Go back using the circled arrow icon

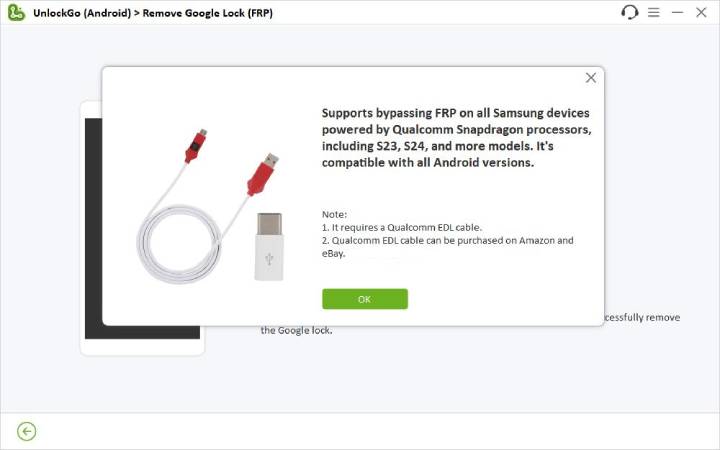click(x=27, y=431)
